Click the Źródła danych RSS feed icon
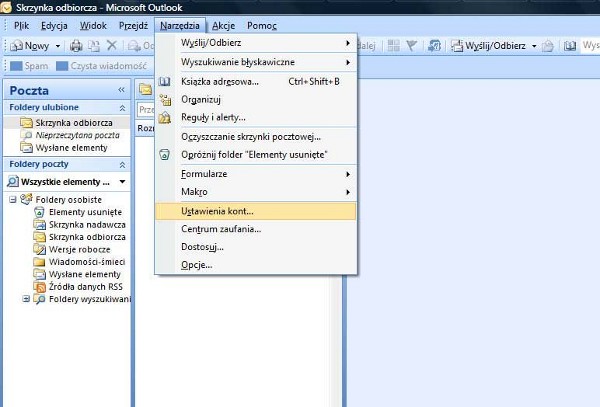 pos(39,287)
